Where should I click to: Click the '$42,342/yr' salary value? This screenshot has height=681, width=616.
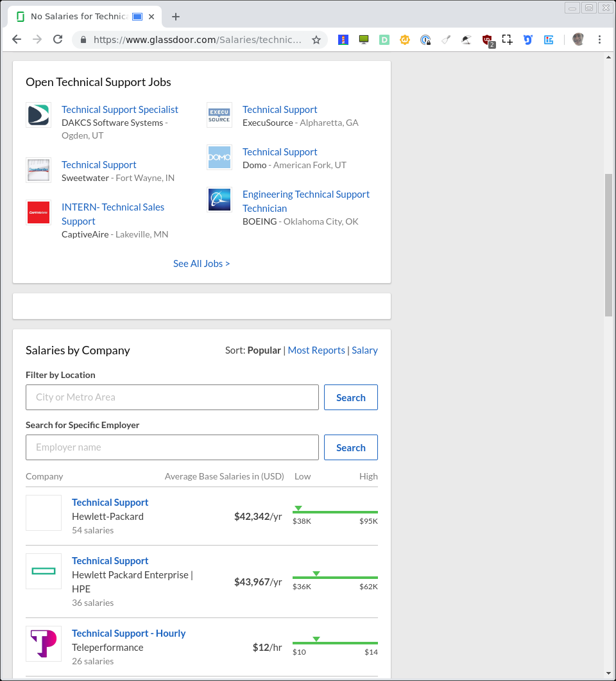click(x=258, y=517)
